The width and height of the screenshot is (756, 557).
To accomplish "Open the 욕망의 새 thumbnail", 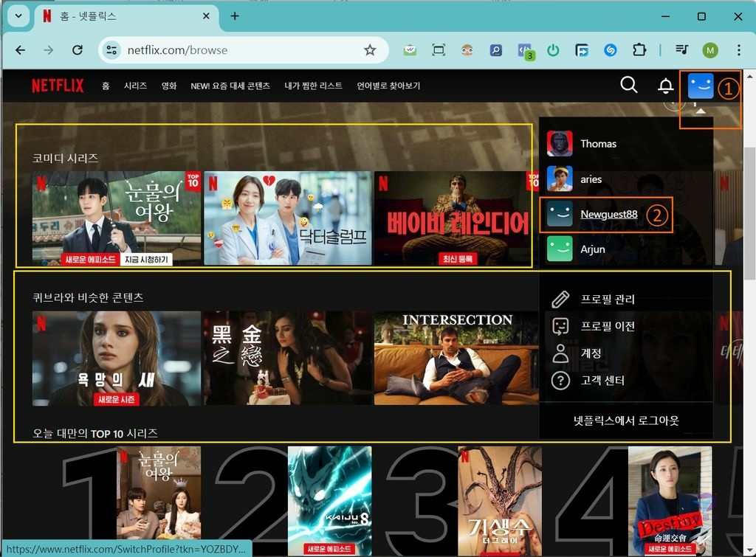I will coord(117,358).
